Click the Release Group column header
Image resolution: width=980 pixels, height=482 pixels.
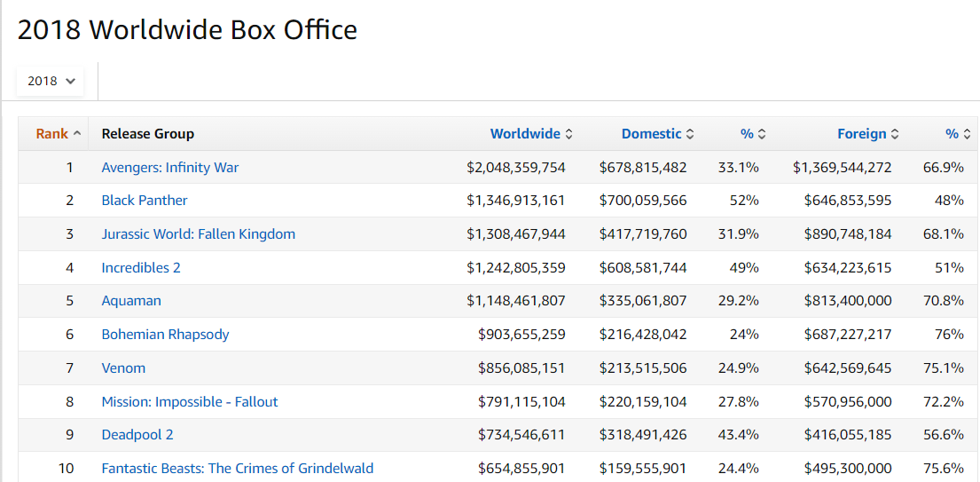147,134
